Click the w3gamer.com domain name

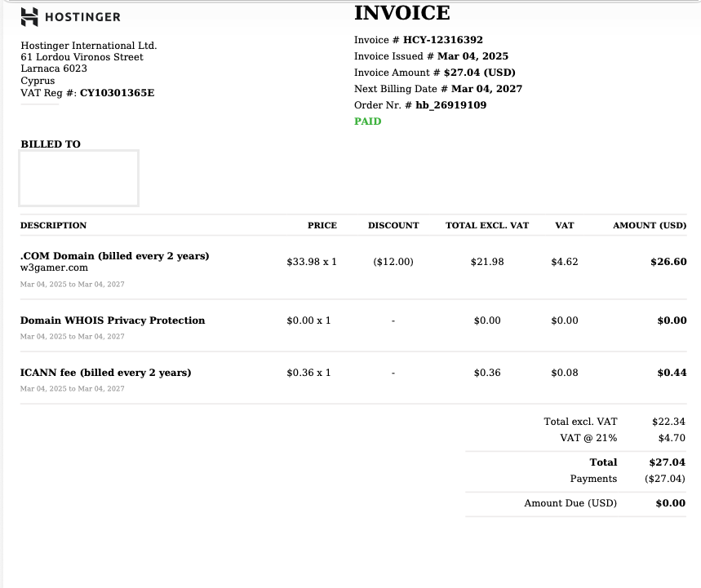(54, 267)
